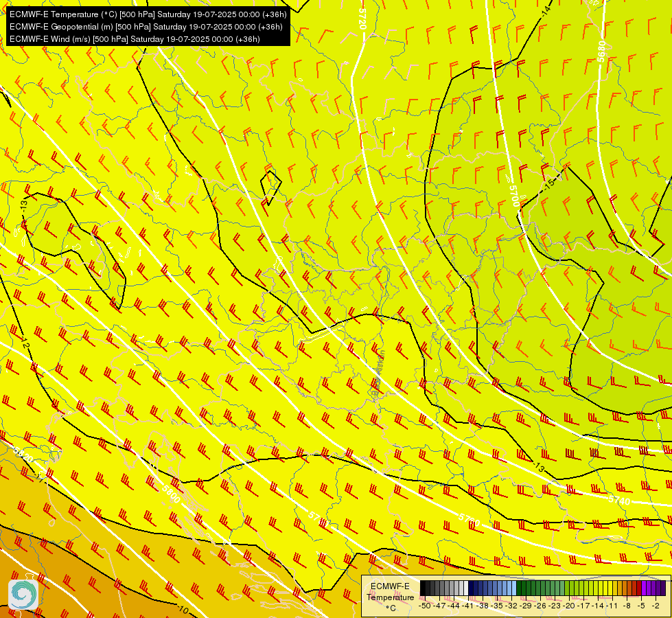Click the 5800 geopotential contour label

point(170,494)
